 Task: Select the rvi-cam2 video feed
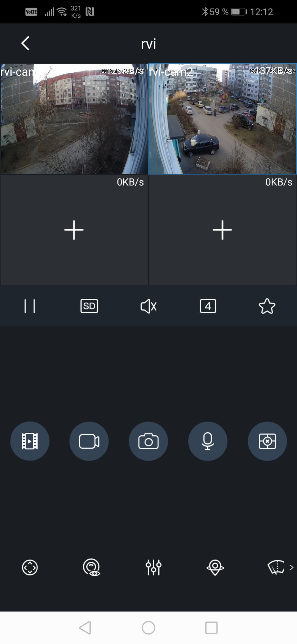click(x=222, y=119)
